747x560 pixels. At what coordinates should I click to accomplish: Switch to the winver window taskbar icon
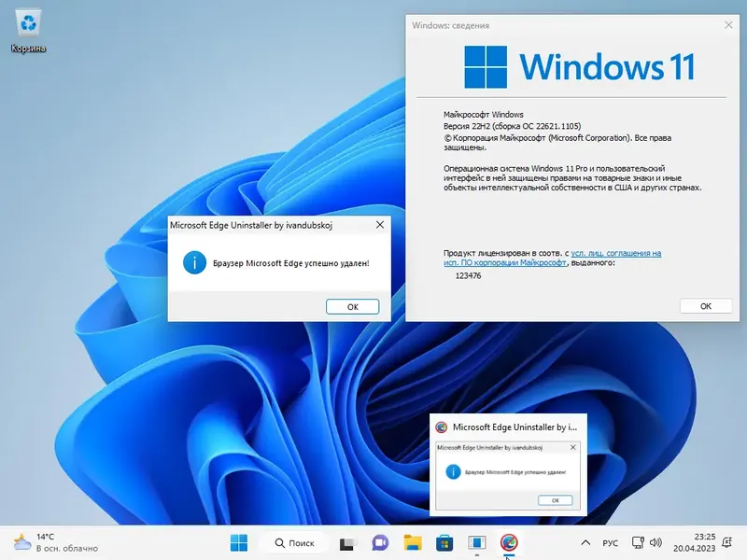pos(476,542)
